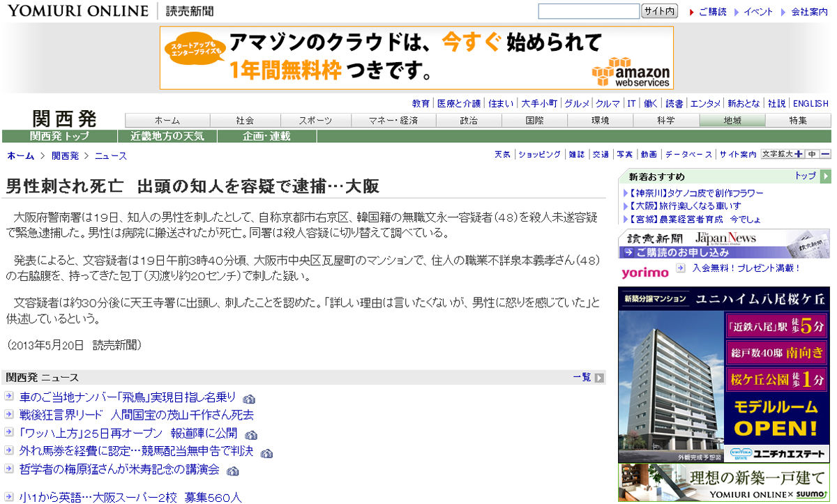Click the 文字拡大 ＋ size control
The image size is (837, 504).
(799, 154)
